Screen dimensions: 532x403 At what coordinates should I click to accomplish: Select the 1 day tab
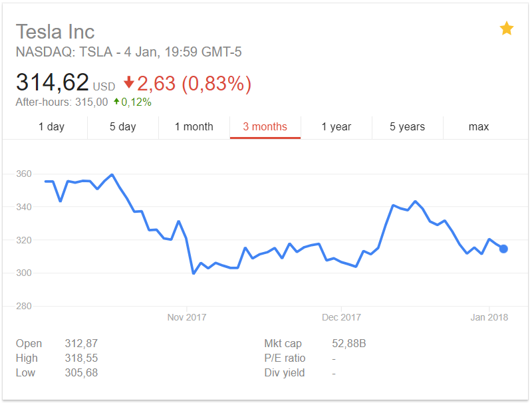(52, 127)
